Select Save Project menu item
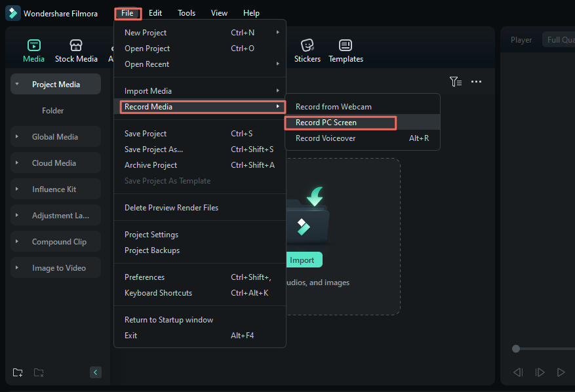575x392 pixels. click(x=200, y=134)
